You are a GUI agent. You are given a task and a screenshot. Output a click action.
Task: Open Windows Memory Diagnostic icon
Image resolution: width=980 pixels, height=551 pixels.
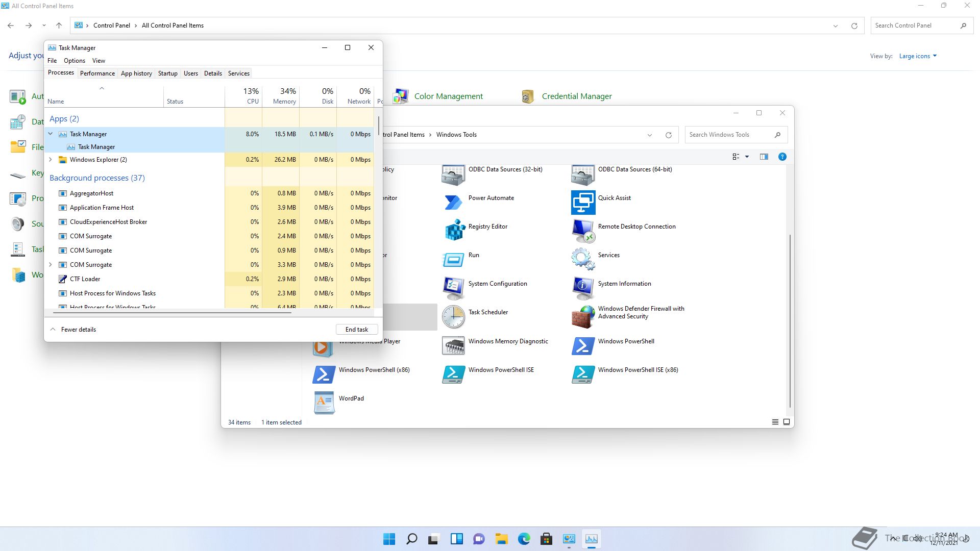[454, 345]
